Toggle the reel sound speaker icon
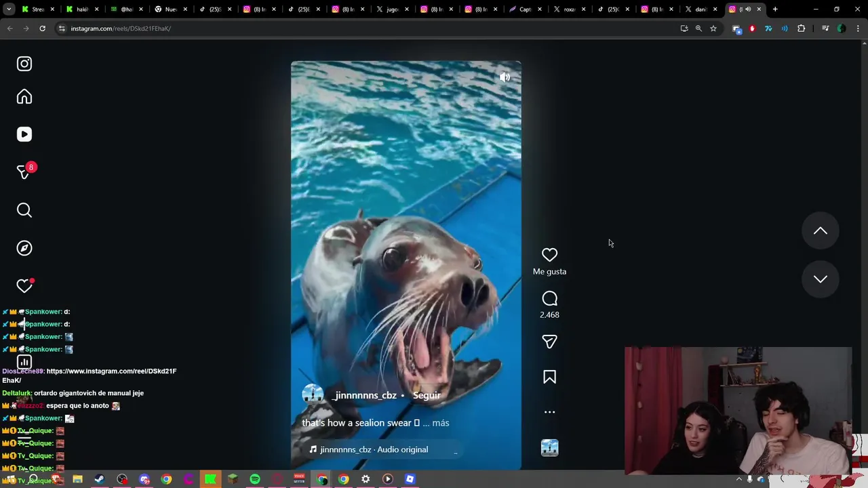The image size is (868, 488). [x=505, y=77]
